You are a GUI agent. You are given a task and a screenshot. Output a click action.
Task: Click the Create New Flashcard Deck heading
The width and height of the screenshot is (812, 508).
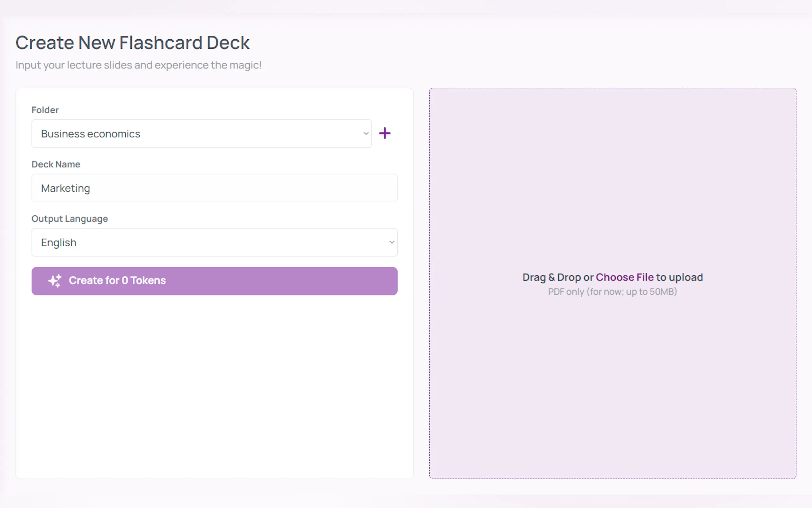132,43
